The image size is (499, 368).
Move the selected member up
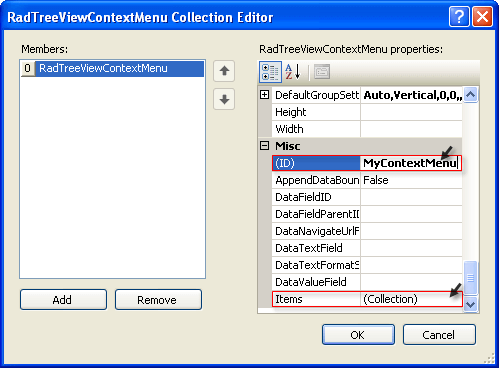224,71
